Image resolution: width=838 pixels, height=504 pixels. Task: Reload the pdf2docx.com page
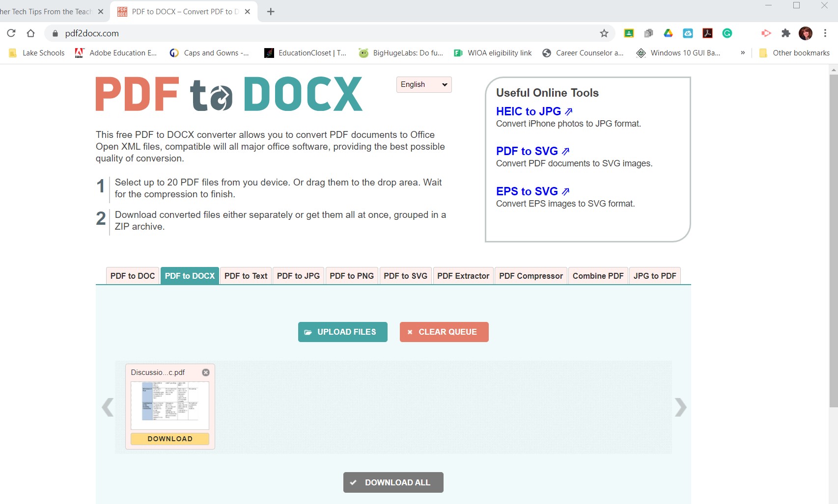point(11,33)
